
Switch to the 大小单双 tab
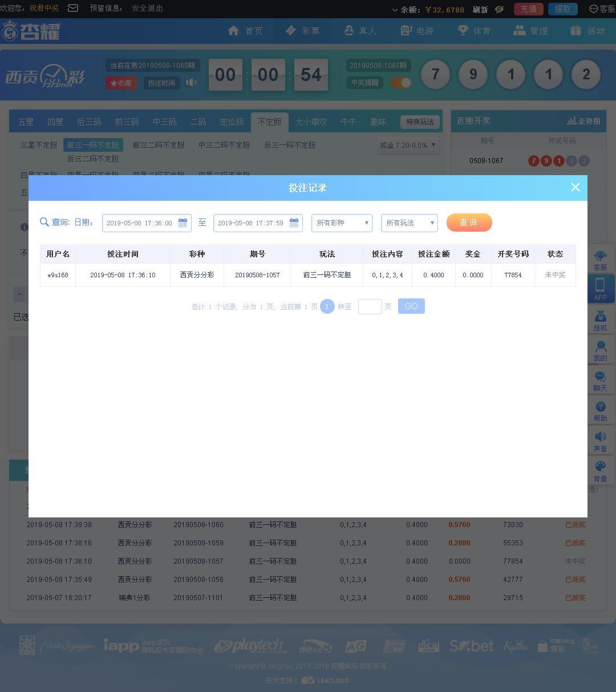(x=311, y=122)
